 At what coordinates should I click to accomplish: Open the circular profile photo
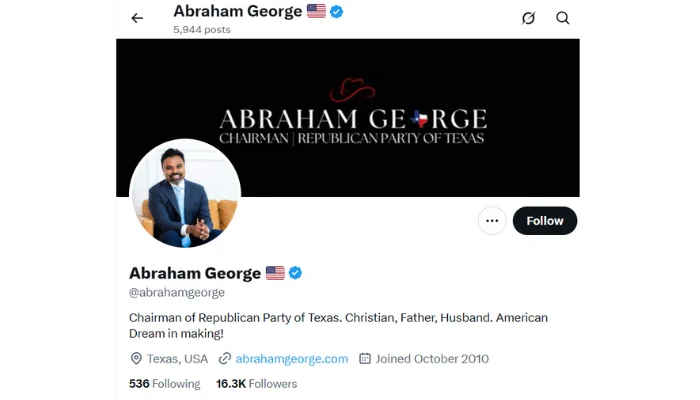pyautogui.click(x=185, y=194)
